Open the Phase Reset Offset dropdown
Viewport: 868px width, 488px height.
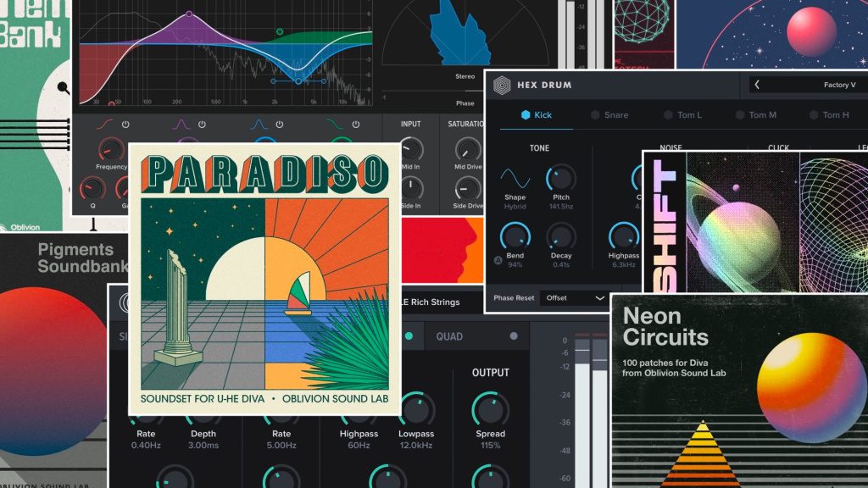(x=575, y=297)
